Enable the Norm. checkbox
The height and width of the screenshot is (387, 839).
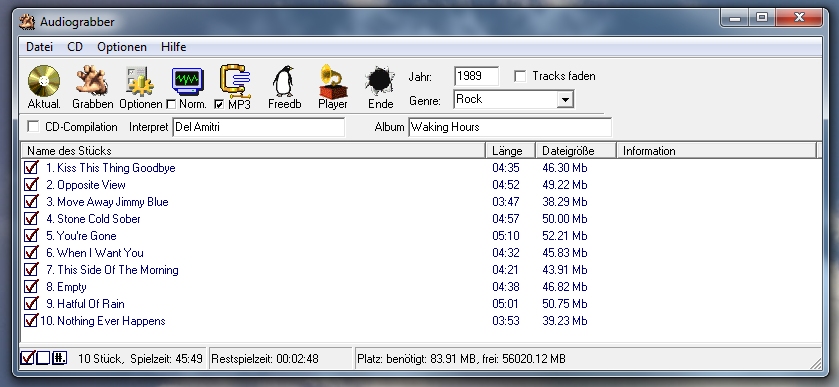(171, 104)
